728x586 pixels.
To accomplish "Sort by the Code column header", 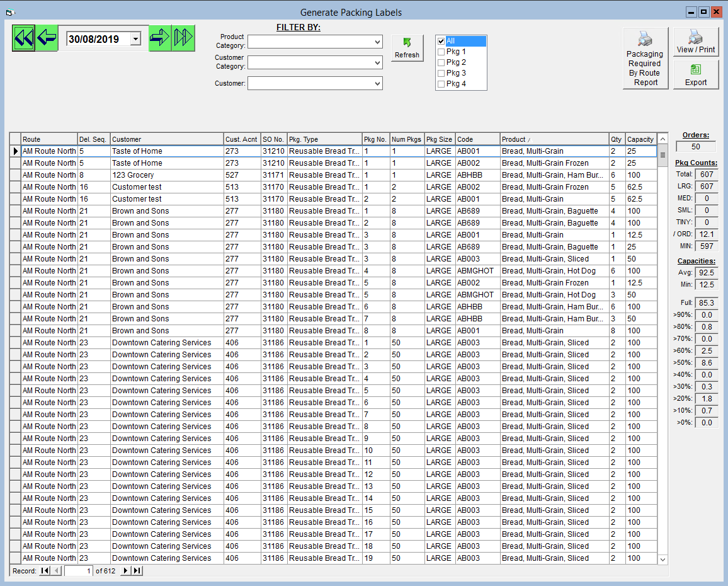I will coord(477,139).
